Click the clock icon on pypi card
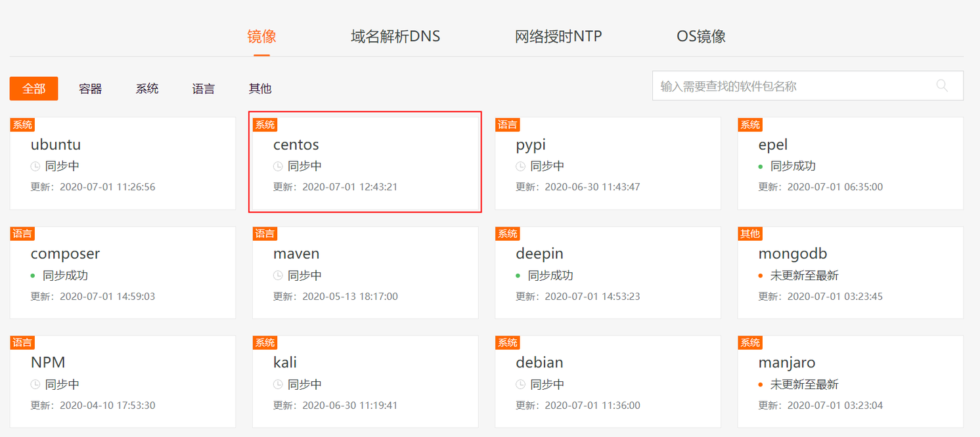The height and width of the screenshot is (437, 980). (520, 167)
